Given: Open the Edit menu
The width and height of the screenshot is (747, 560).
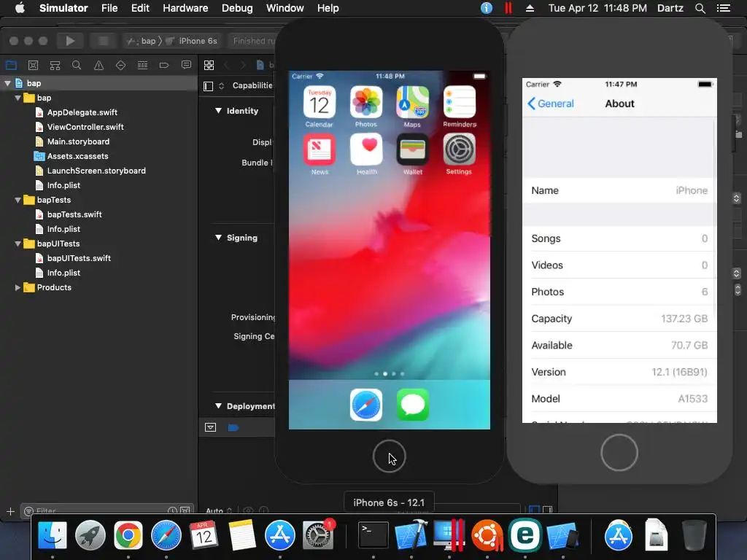Looking at the screenshot, I should click(140, 8).
